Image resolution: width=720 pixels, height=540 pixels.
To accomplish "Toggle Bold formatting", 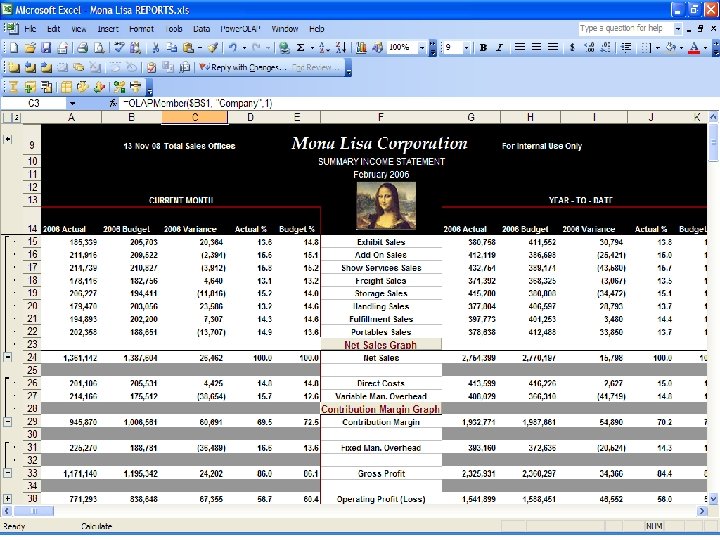I will point(483,47).
